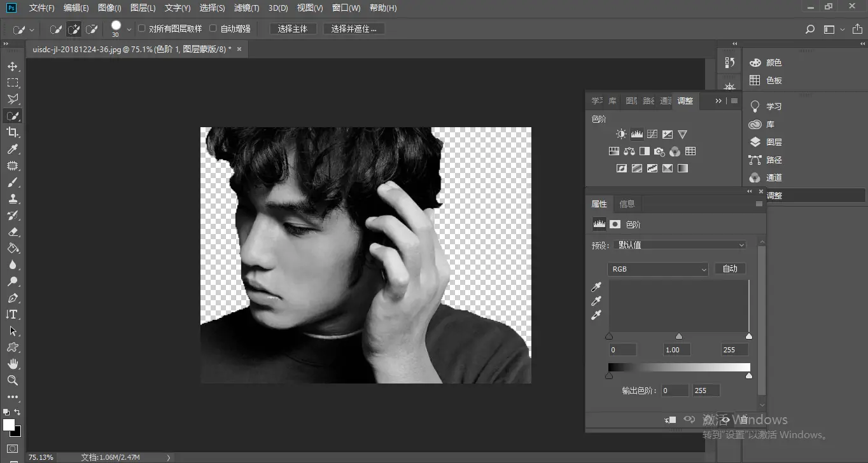The height and width of the screenshot is (463, 868).
Task: Select the Clone Stamp tool
Action: 13,198
